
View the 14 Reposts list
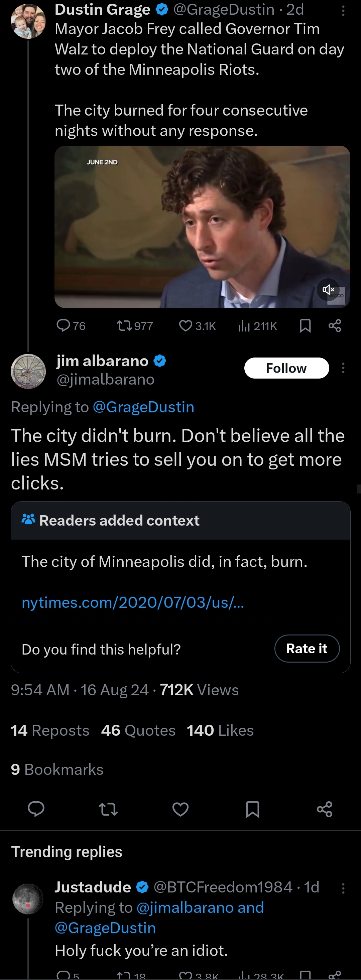(x=50, y=730)
